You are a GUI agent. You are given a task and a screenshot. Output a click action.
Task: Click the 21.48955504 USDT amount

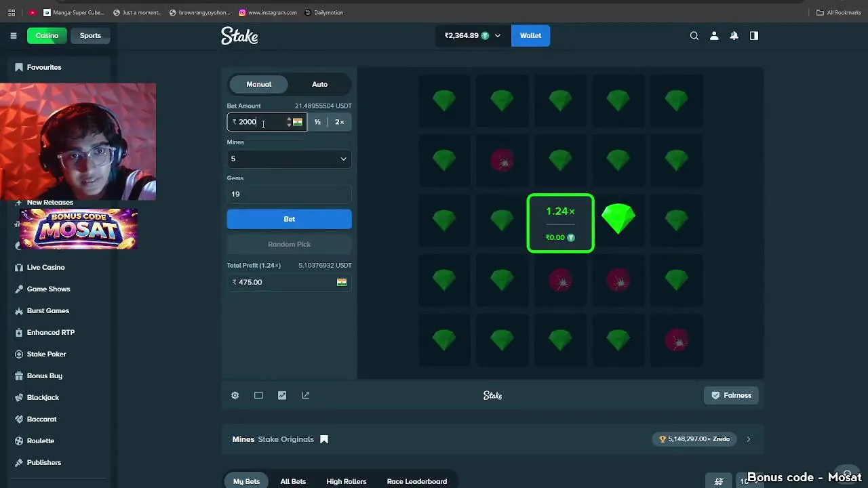pos(323,106)
